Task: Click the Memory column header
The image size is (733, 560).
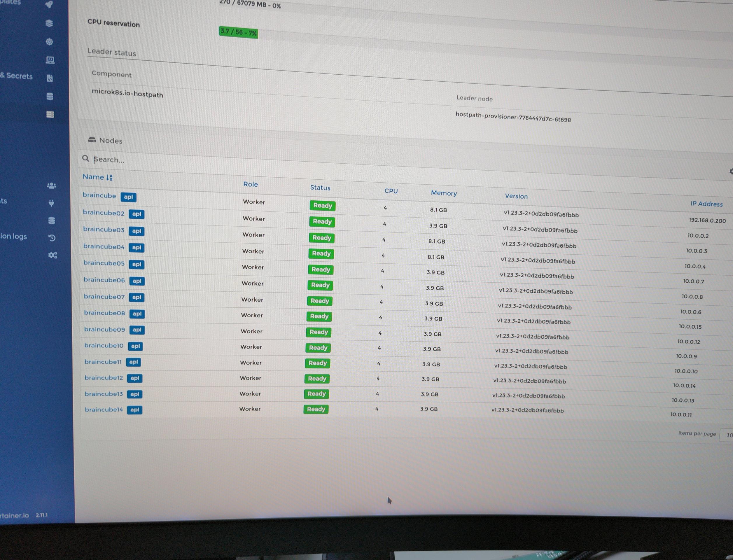Action: [444, 193]
